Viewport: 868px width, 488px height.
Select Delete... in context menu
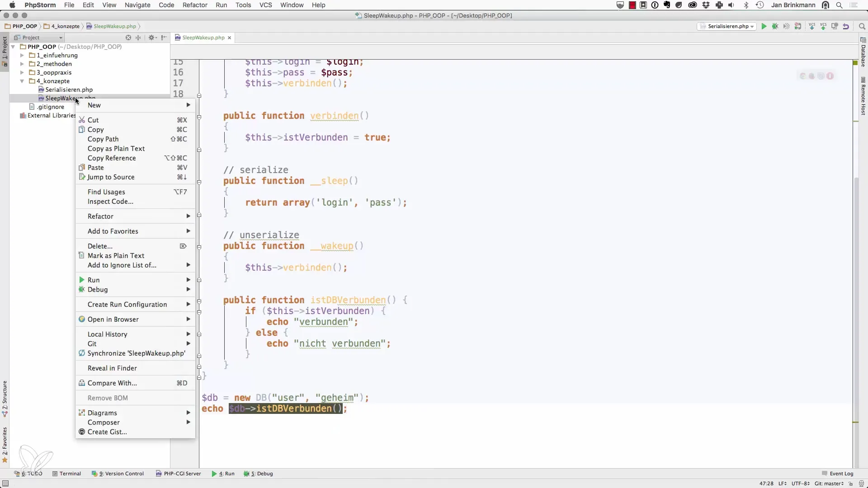pyautogui.click(x=135, y=246)
